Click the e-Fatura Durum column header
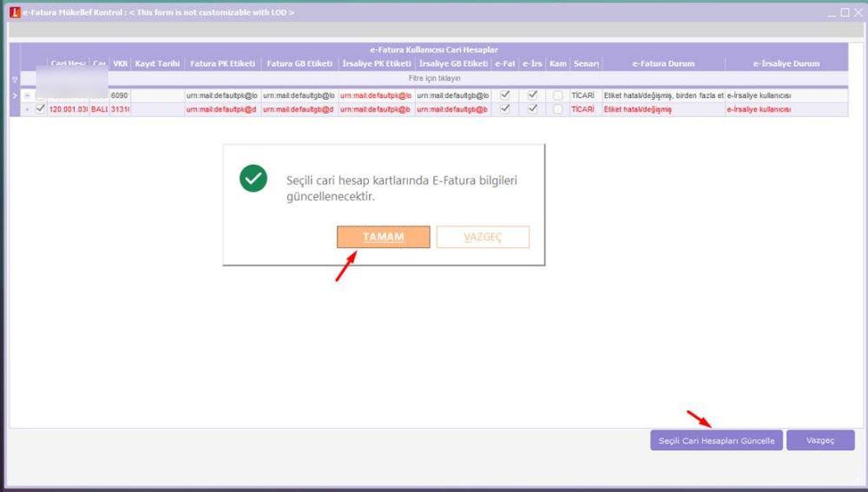The width and height of the screenshot is (868, 492). tap(663, 63)
